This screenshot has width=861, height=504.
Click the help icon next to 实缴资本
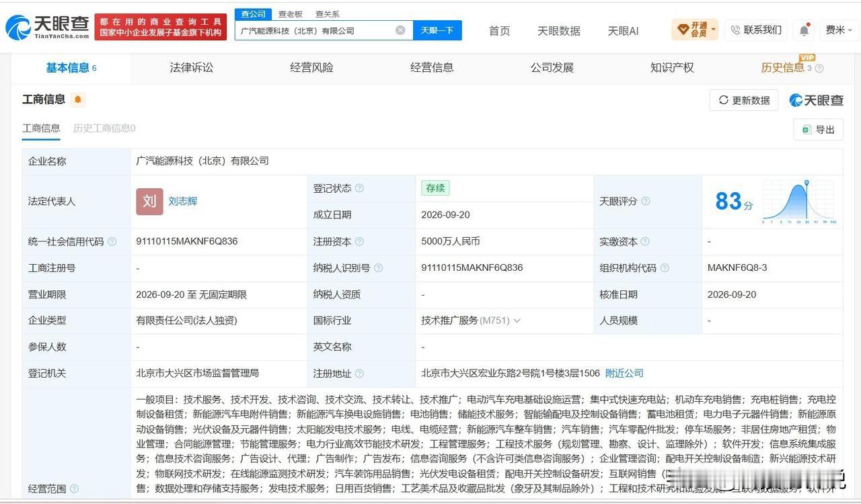[644, 241]
